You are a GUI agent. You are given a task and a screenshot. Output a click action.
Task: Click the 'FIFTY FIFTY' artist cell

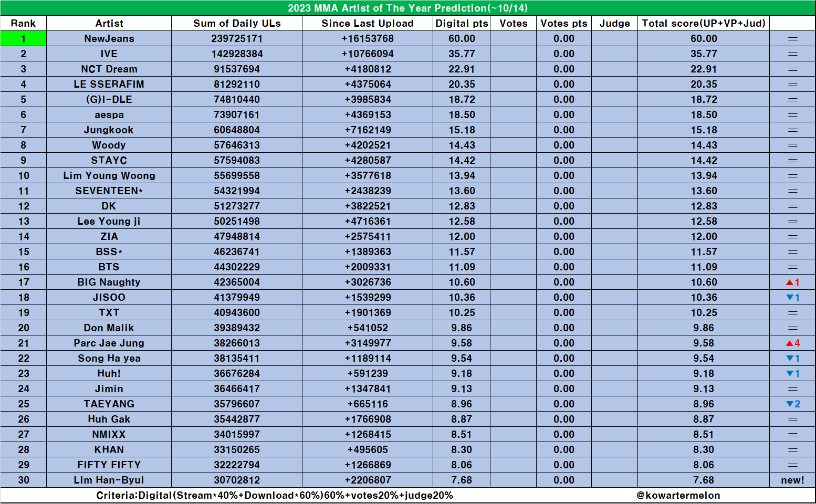109,465
